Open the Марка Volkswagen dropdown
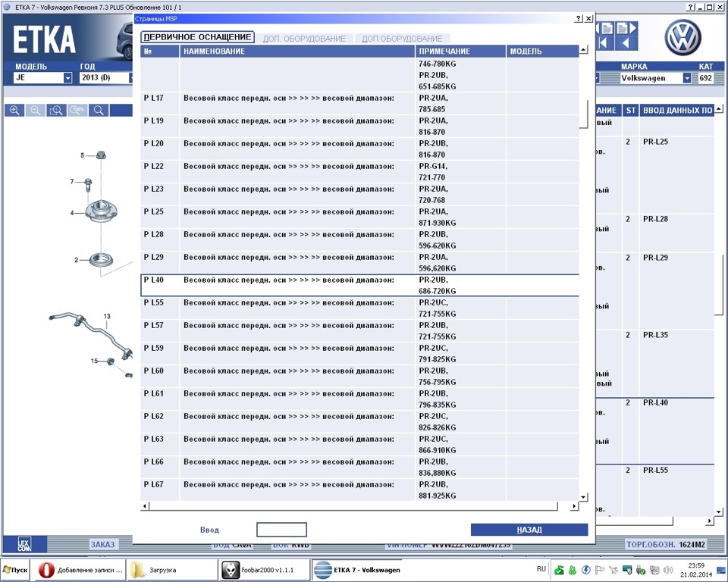This screenshot has width=728, height=582. (x=687, y=78)
